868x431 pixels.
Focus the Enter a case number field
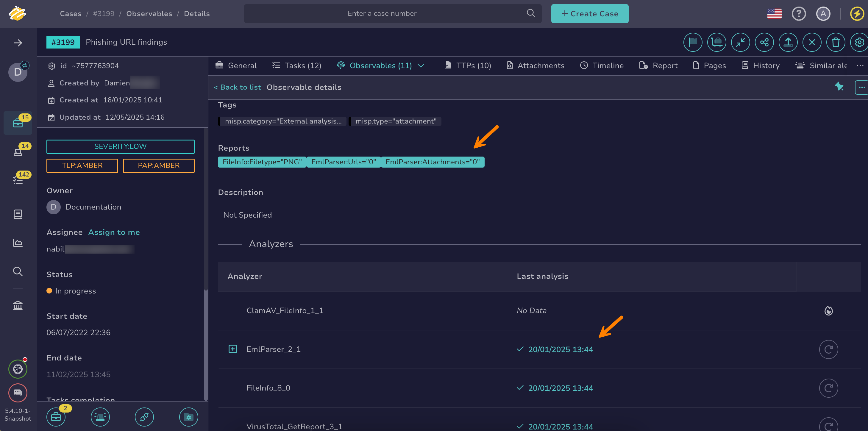(x=393, y=13)
